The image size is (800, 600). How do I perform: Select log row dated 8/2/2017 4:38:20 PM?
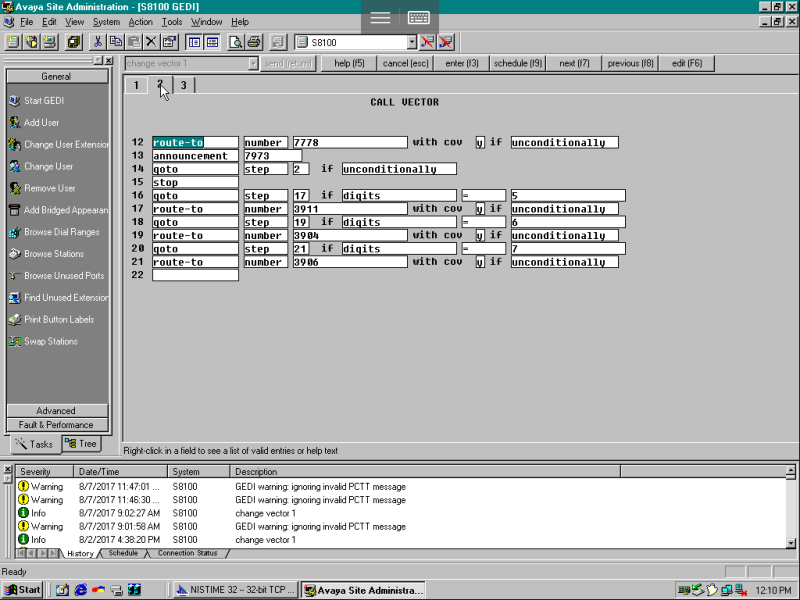[x=402, y=540]
